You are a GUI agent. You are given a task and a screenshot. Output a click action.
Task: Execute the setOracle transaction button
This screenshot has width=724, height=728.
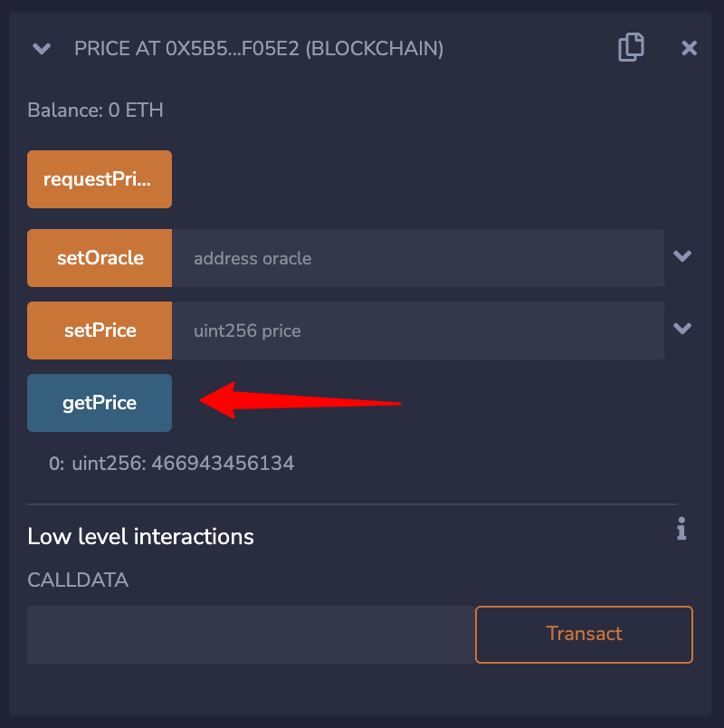[x=100, y=258]
